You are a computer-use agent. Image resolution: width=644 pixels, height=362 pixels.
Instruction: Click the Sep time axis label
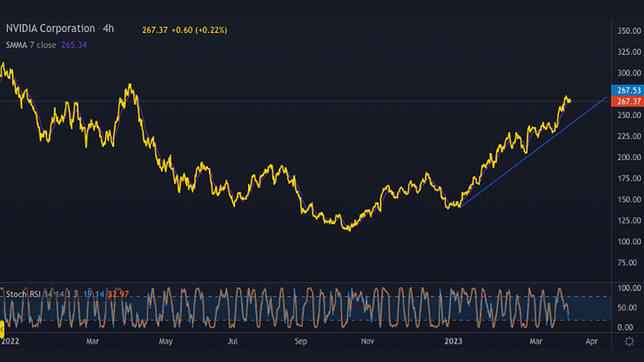coord(301,341)
